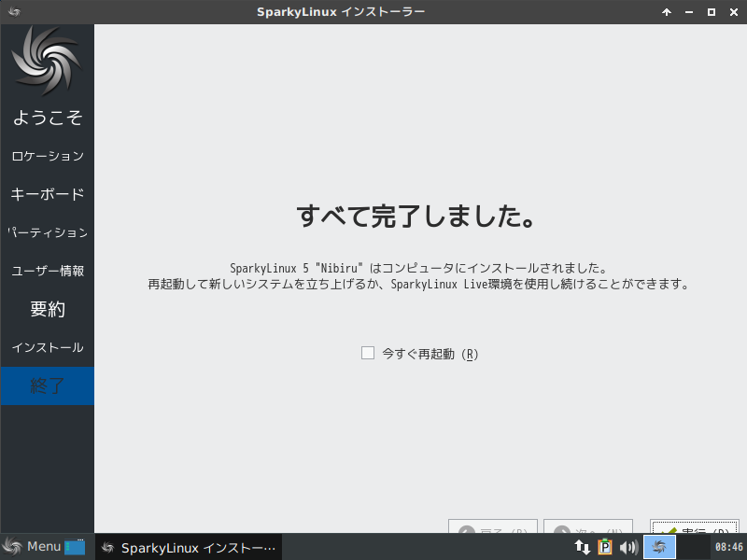Open the clipboard P tray icon
Image resolution: width=747 pixels, height=560 pixels.
[605, 547]
